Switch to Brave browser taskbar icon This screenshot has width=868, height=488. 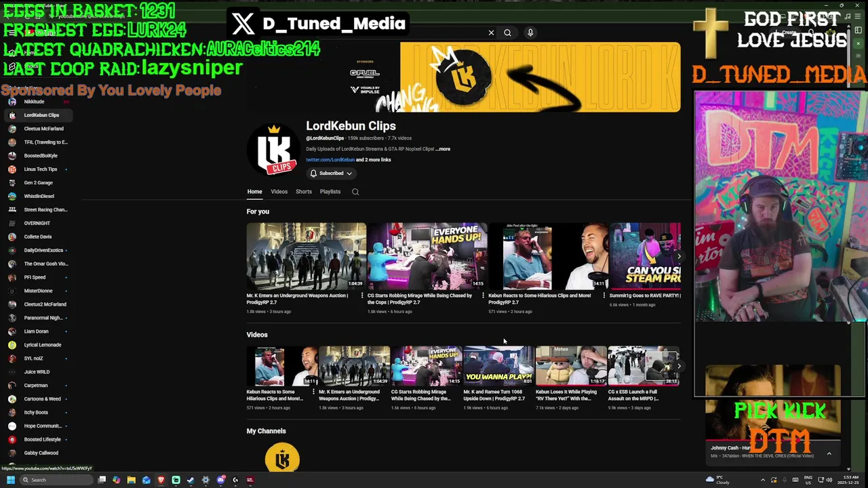(x=161, y=480)
